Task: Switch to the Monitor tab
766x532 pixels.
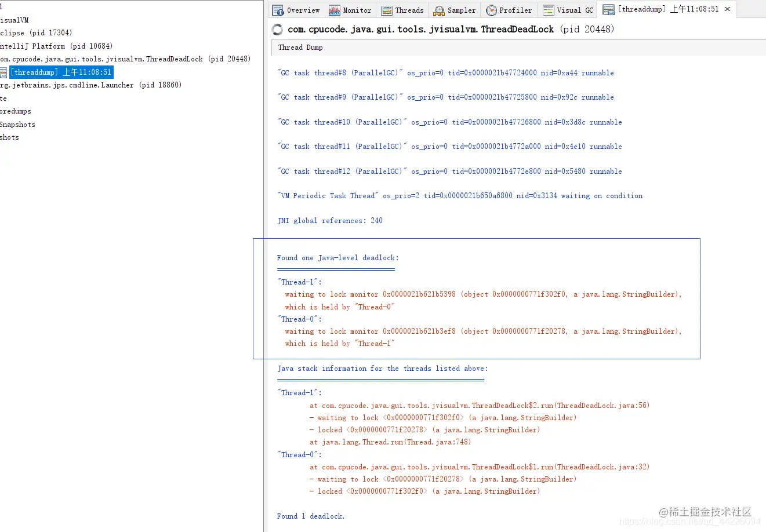Action: [350, 10]
